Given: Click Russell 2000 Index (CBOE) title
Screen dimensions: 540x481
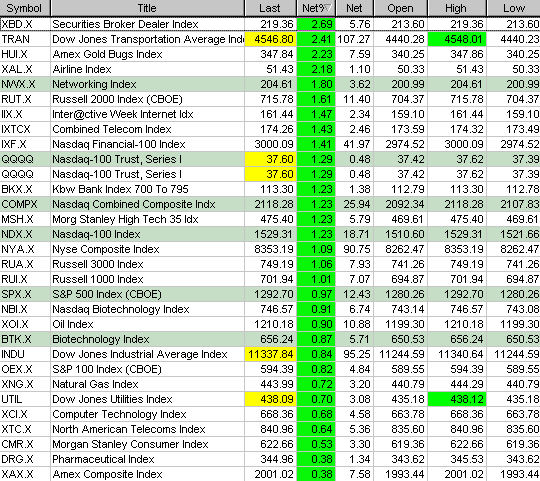Looking at the screenshot, I should [117, 99].
